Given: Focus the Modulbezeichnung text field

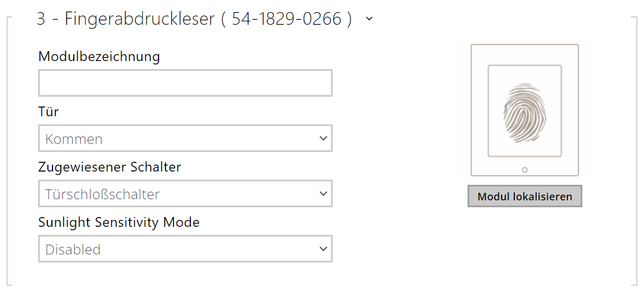Looking at the screenshot, I should point(185,83).
